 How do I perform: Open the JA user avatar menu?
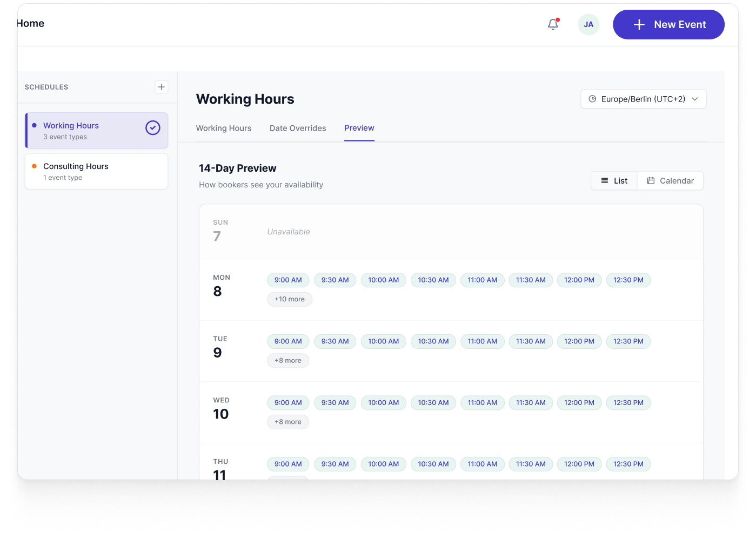pos(588,24)
